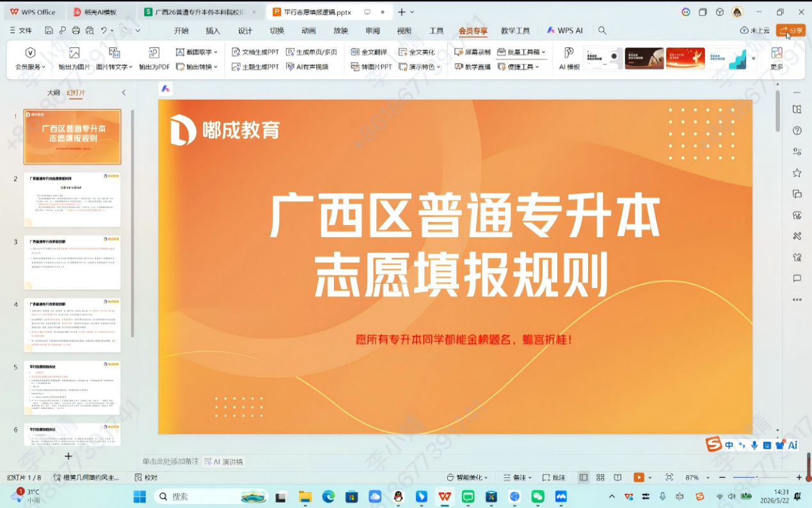Switch to normal view mode icon
The width and height of the screenshot is (812, 508).
584,477
